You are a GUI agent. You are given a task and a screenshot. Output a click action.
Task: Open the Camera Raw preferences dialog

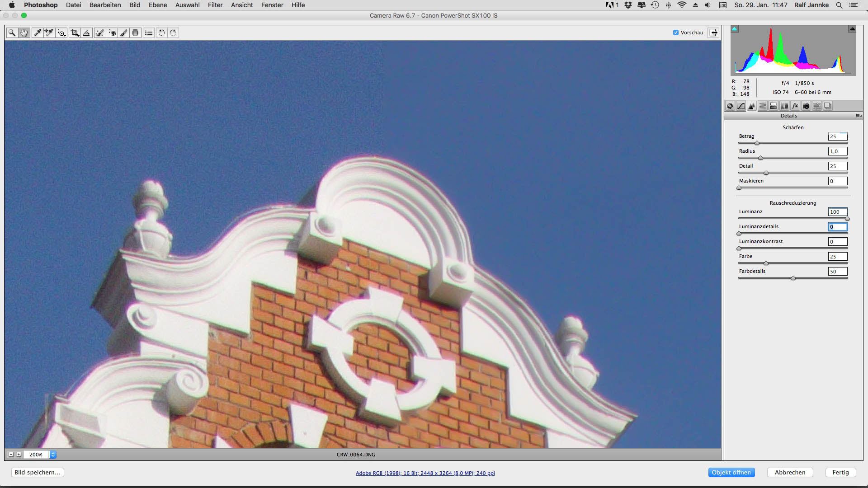click(x=149, y=33)
